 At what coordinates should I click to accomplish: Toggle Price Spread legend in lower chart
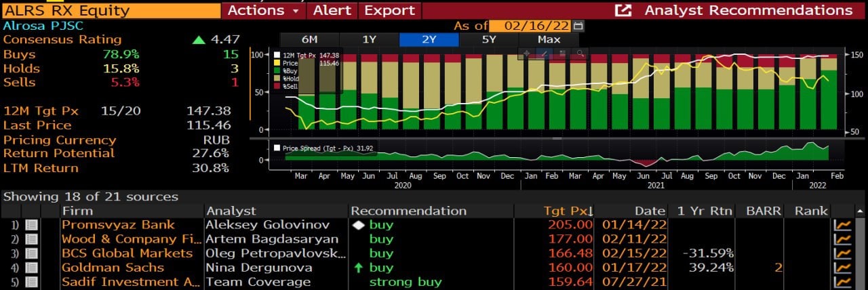coord(323,148)
